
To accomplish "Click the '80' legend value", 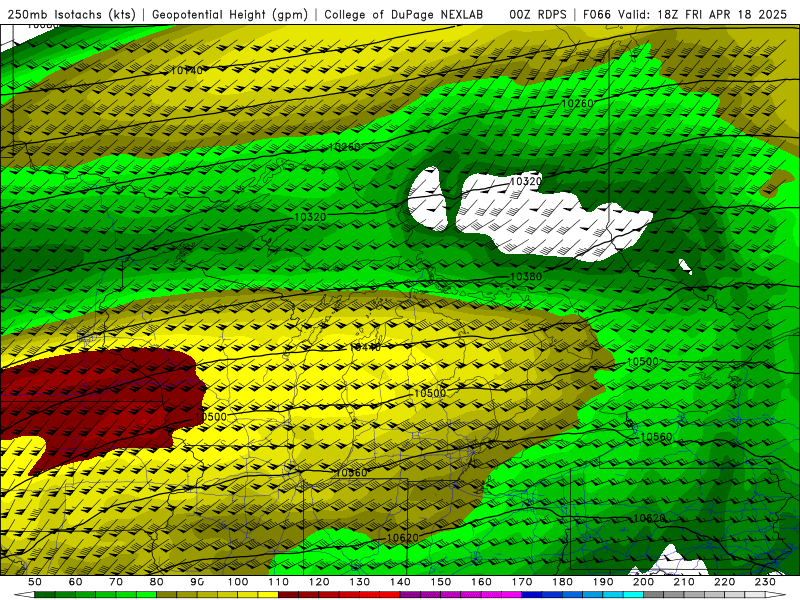I will [x=157, y=582].
